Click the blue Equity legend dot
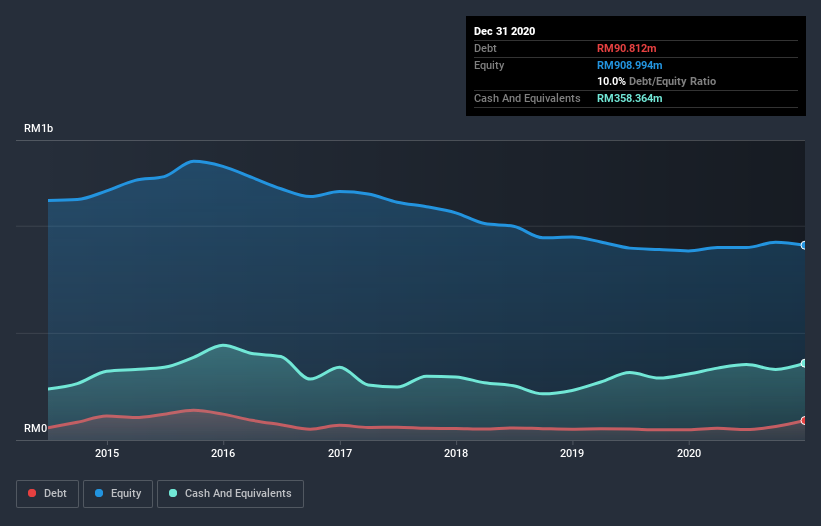 [99, 493]
